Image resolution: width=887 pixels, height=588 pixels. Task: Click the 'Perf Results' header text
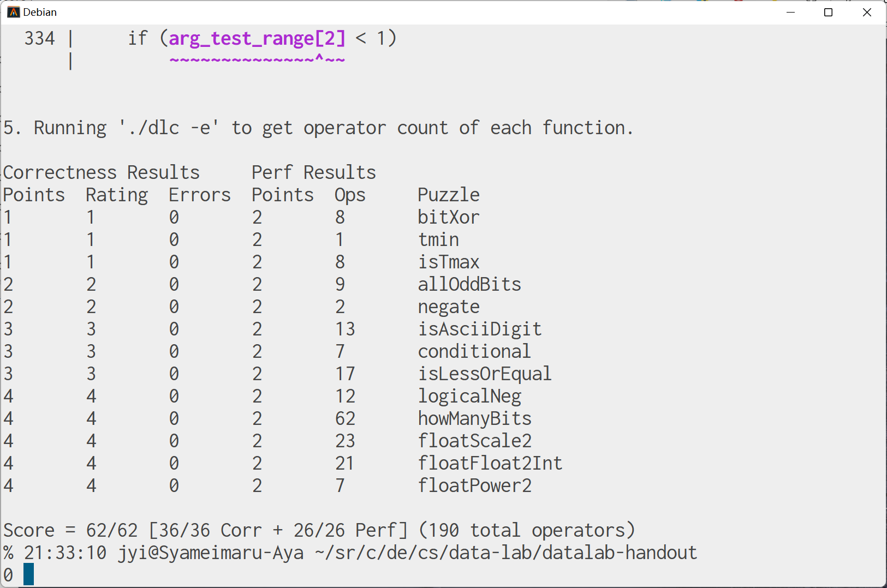click(x=313, y=172)
